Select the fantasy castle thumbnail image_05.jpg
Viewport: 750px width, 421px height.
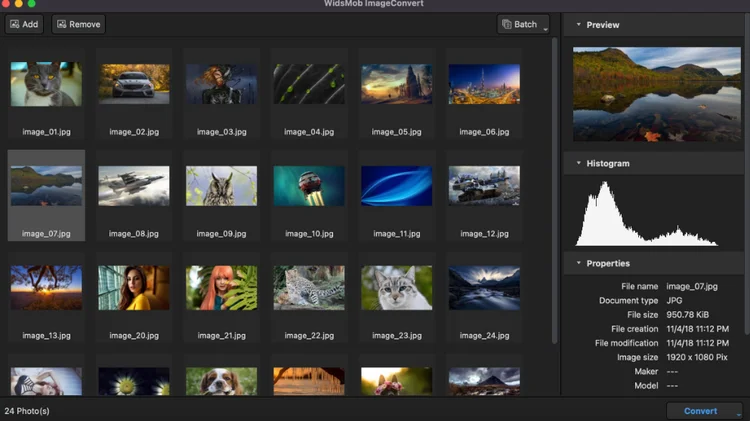point(397,84)
